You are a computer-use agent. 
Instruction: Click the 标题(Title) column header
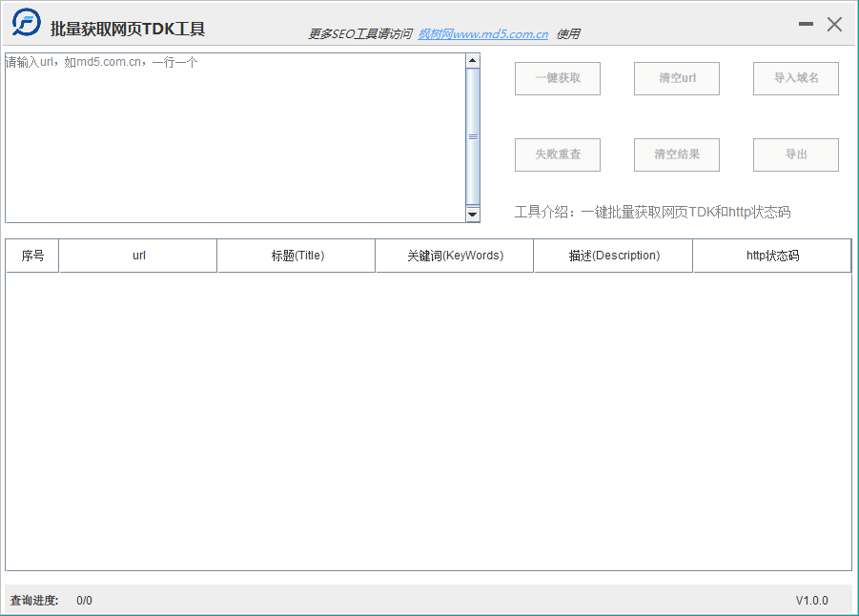297,256
